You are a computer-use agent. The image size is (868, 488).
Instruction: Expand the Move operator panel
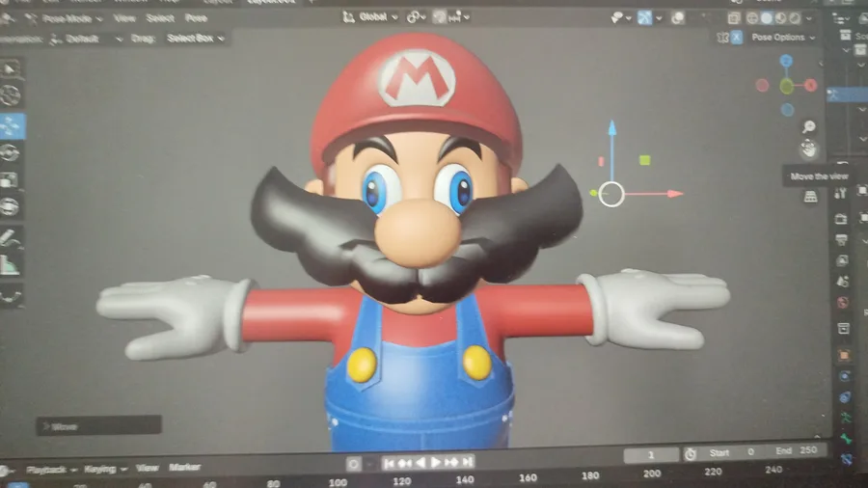click(99, 426)
